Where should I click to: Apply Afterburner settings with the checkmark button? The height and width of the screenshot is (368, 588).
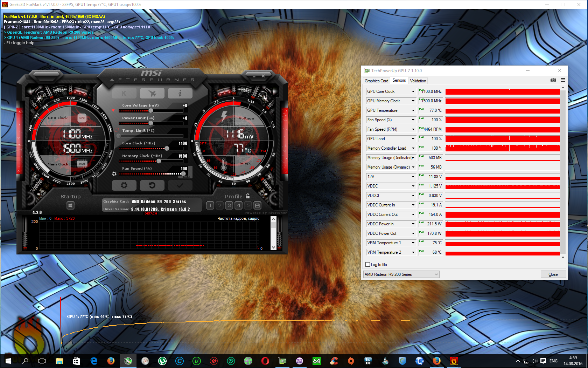[x=180, y=185]
